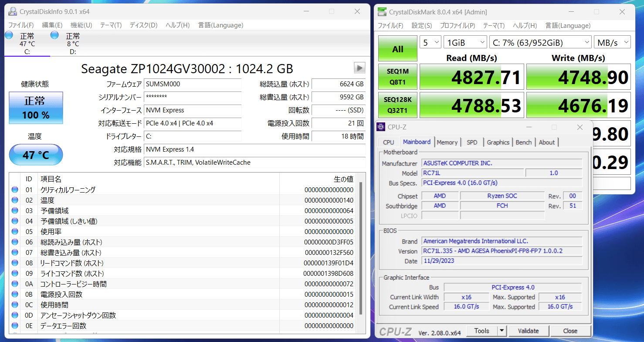This screenshot has width=644, height=342.
Task: Open ファイル menu in CrystalDiskInfo
Action: point(21,25)
